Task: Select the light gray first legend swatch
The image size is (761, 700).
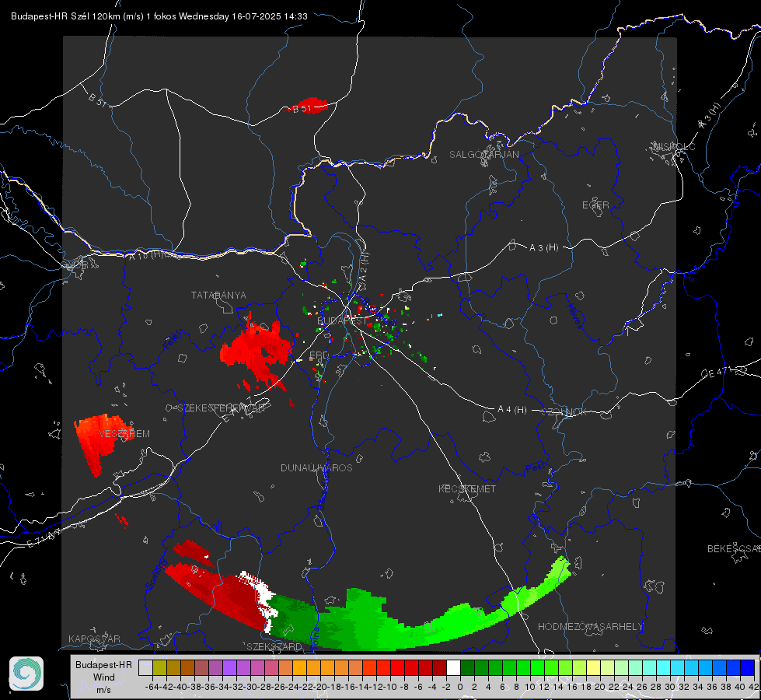Action: coord(145,667)
